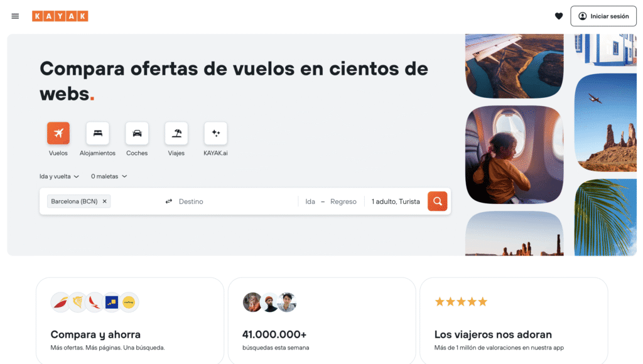Open the 1 adulto, Turista selector

[396, 201]
